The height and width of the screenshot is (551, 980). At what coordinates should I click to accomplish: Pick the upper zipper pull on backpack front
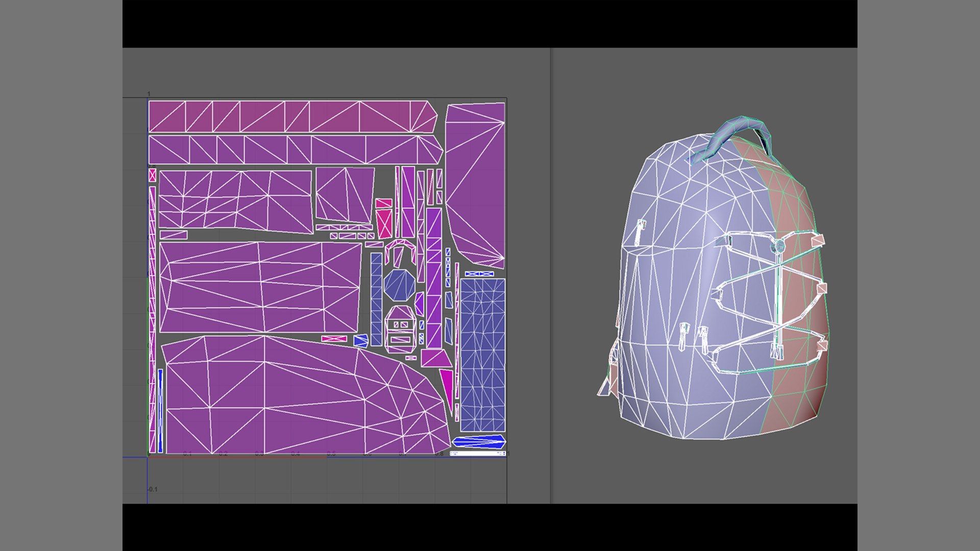click(639, 232)
